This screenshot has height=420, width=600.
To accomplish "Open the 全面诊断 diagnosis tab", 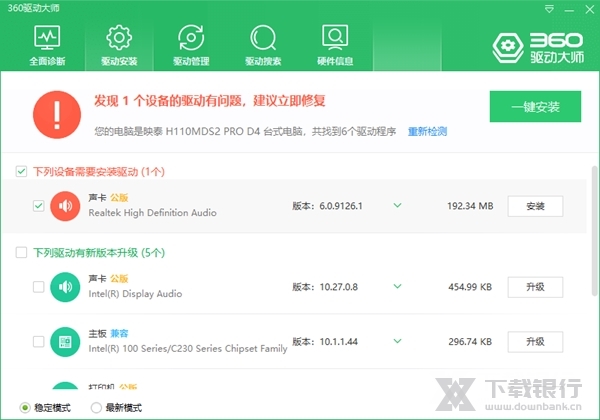I will (47, 45).
